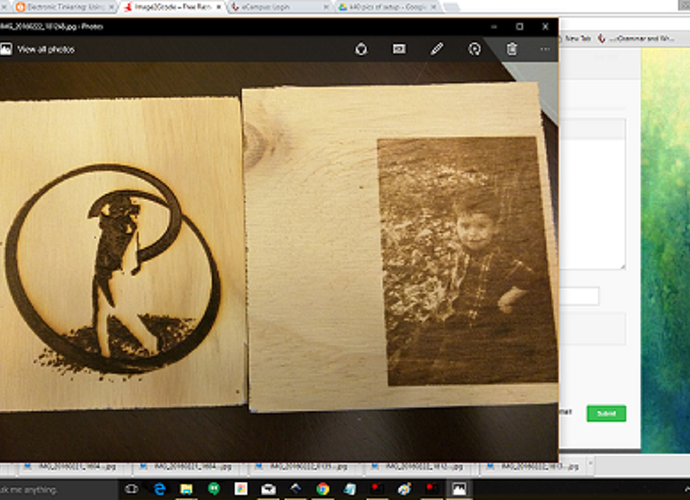Maximize the Photos window
690x500 pixels.
[x=520, y=26]
